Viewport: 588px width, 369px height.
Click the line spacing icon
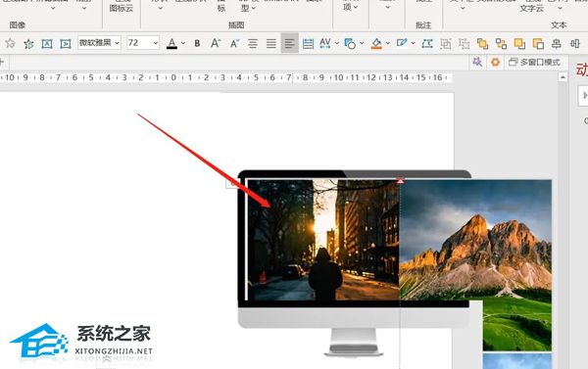point(308,43)
